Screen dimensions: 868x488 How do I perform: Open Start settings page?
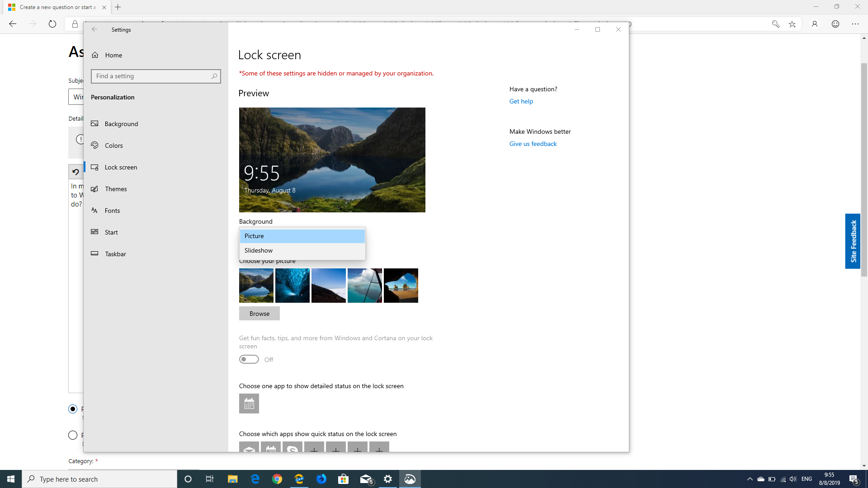click(156, 232)
